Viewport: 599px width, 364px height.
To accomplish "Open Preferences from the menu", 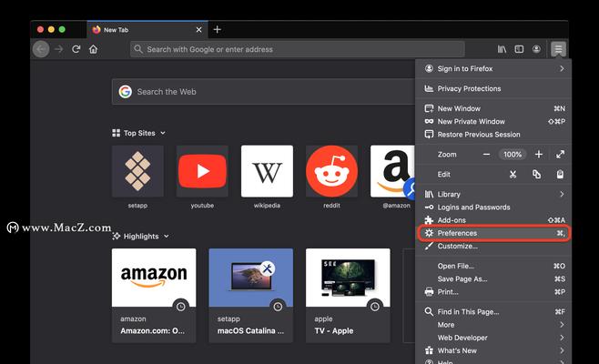I will click(x=493, y=233).
